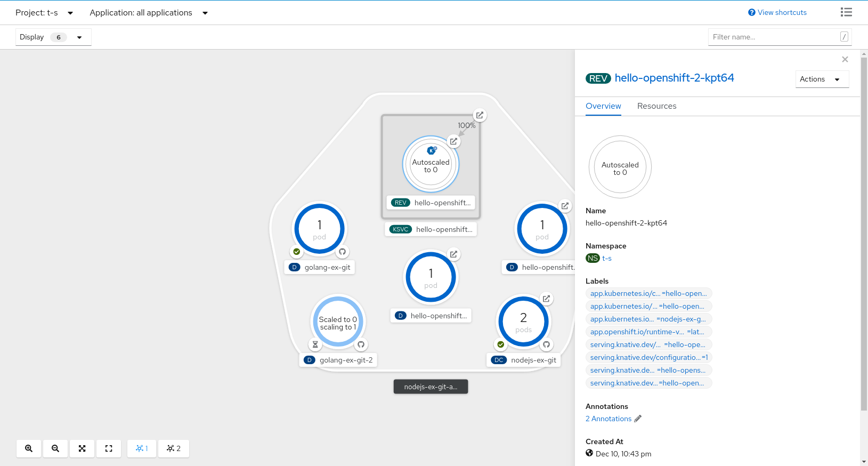Click build success check on nodejs-ex-git
Viewport: 868px width, 466px height.
coord(501,344)
